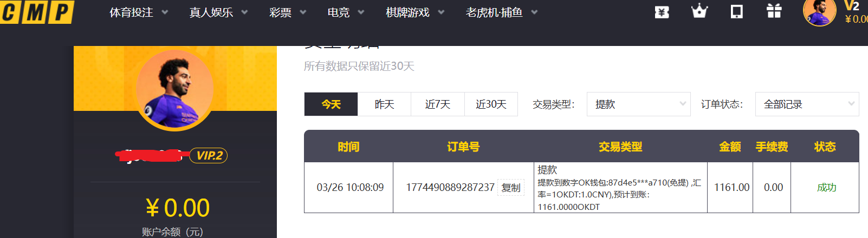Expand the 彩票 menu
The height and width of the screenshot is (238, 868).
tap(287, 12)
